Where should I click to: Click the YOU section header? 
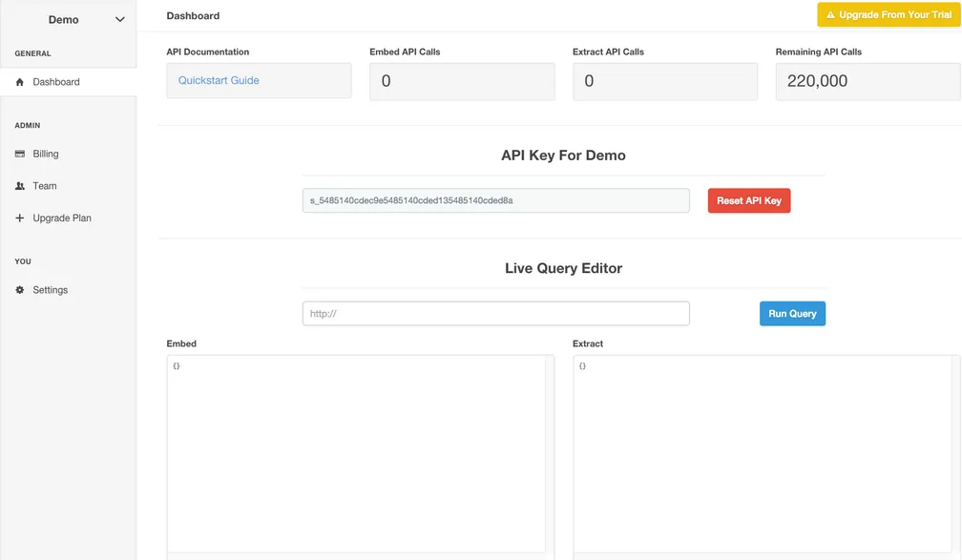23,261
